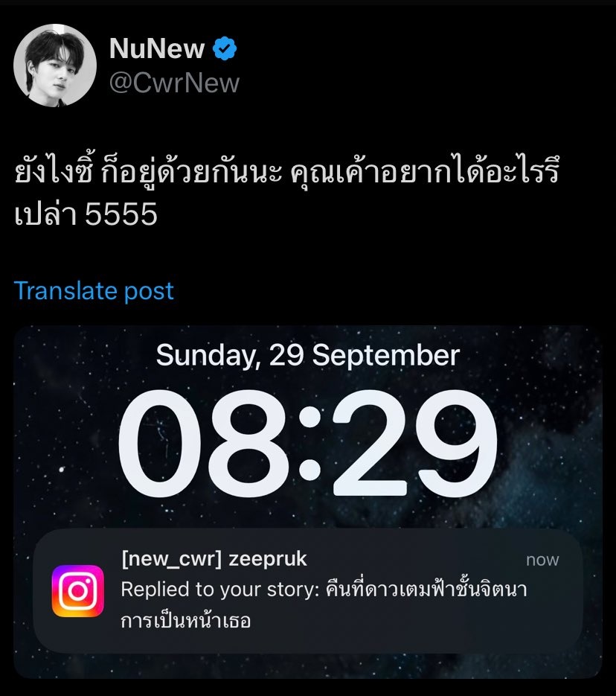Tap the "29" minute digits on clock
The image size is (616, 696).
coord(414,444)
